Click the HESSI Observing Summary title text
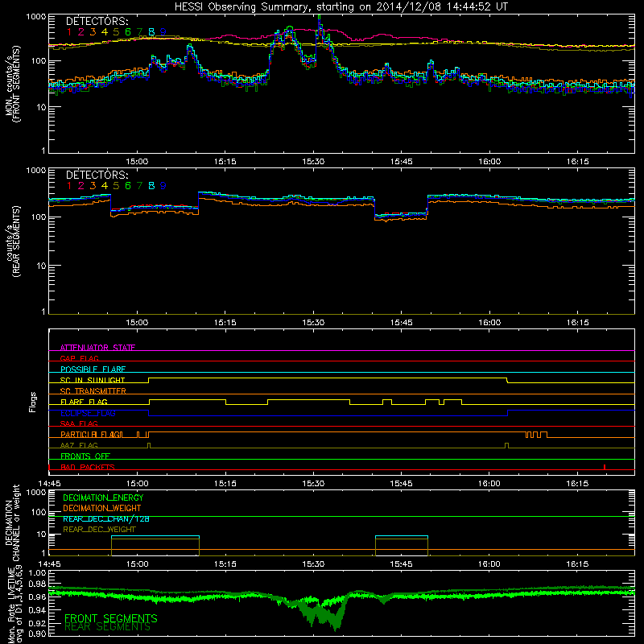This screenshot has width=644, height=644. [x=341, y=6]
